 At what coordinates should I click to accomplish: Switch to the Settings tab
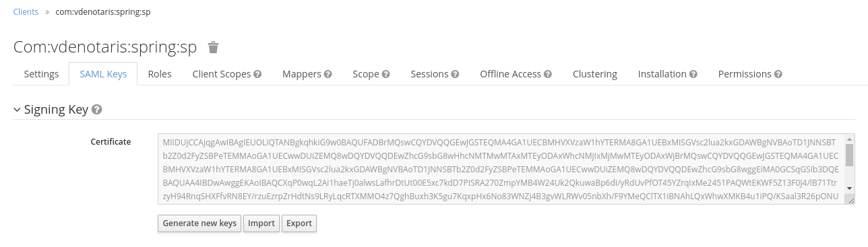(x=41, y=74)
